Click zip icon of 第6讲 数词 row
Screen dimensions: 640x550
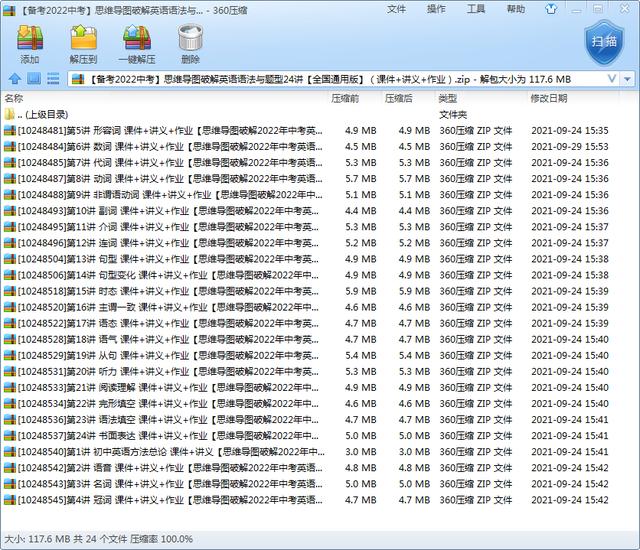click(9, 146)
